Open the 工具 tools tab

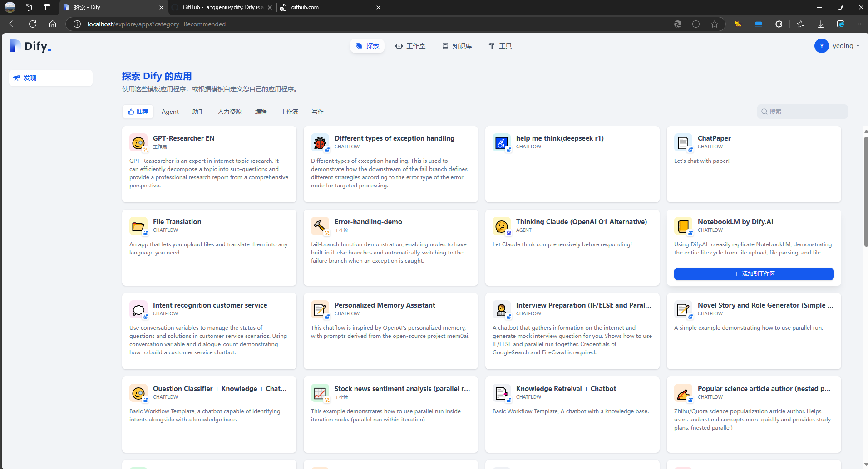pos(500,46)
